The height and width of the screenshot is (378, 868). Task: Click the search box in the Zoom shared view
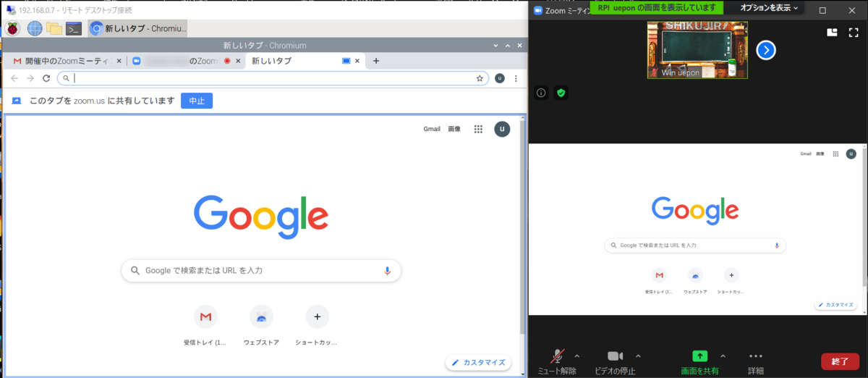click(x=695, y=245)
